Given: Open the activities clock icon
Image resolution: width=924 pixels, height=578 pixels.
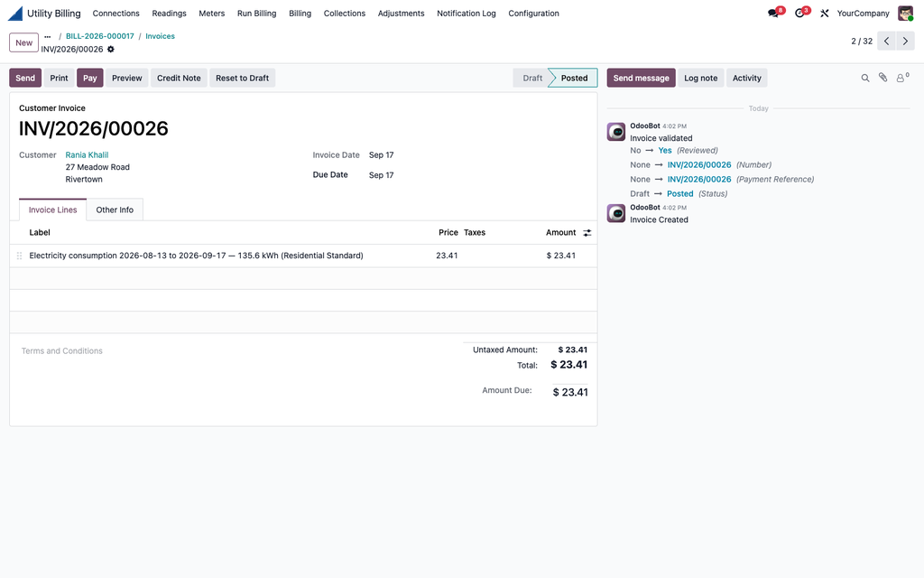Looking at the screenshot, I should [800, 13].
